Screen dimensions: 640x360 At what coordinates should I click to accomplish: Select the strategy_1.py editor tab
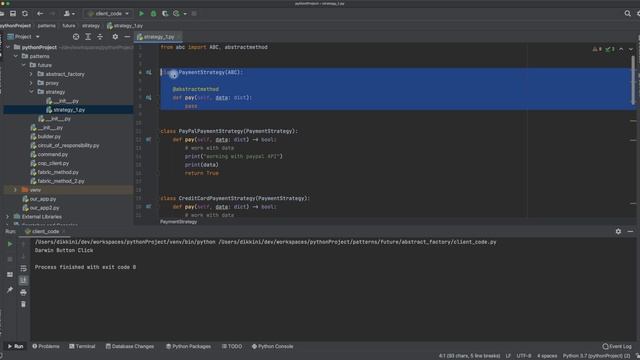pos(158,37)
